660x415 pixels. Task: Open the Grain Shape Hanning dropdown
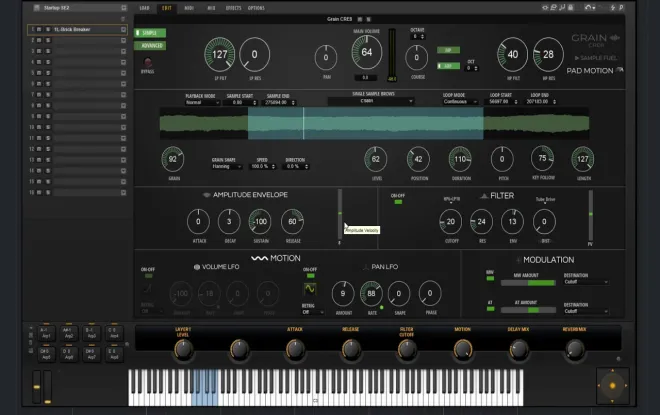pos(226,167)
